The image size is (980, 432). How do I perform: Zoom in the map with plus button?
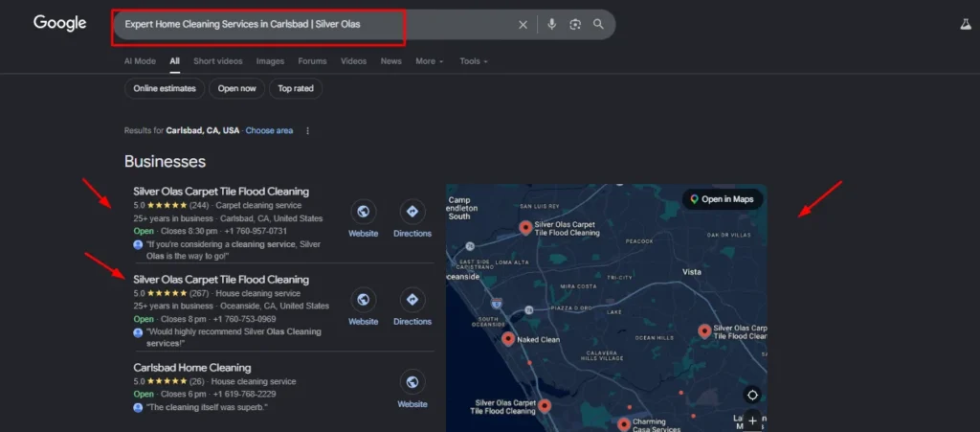(x=752, y=421)
